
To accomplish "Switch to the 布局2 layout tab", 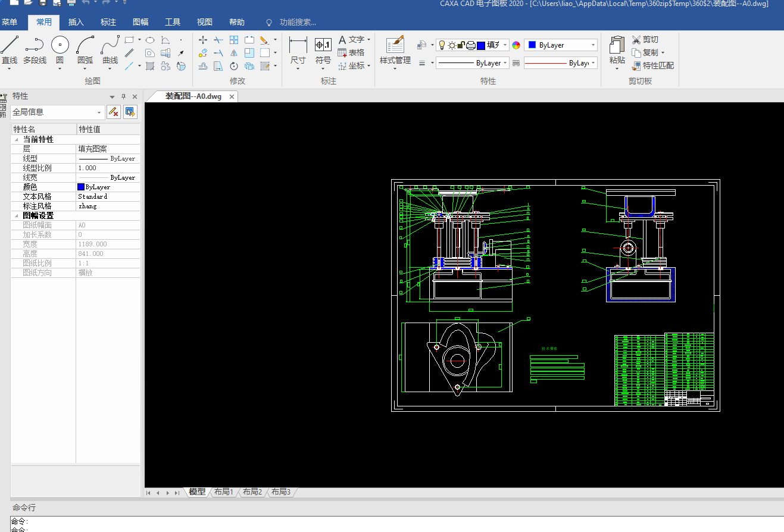I will coord(252,492).
